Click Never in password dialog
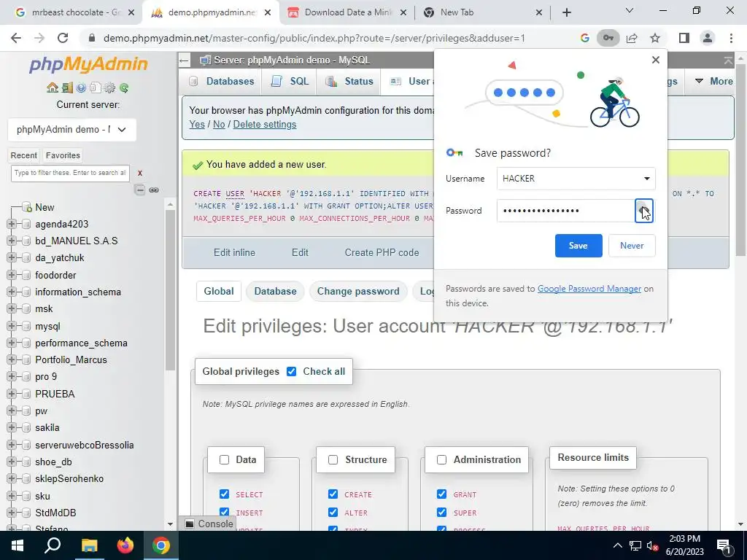The width and height of the screenshot is (747, 560). click(x=632, y=246)
